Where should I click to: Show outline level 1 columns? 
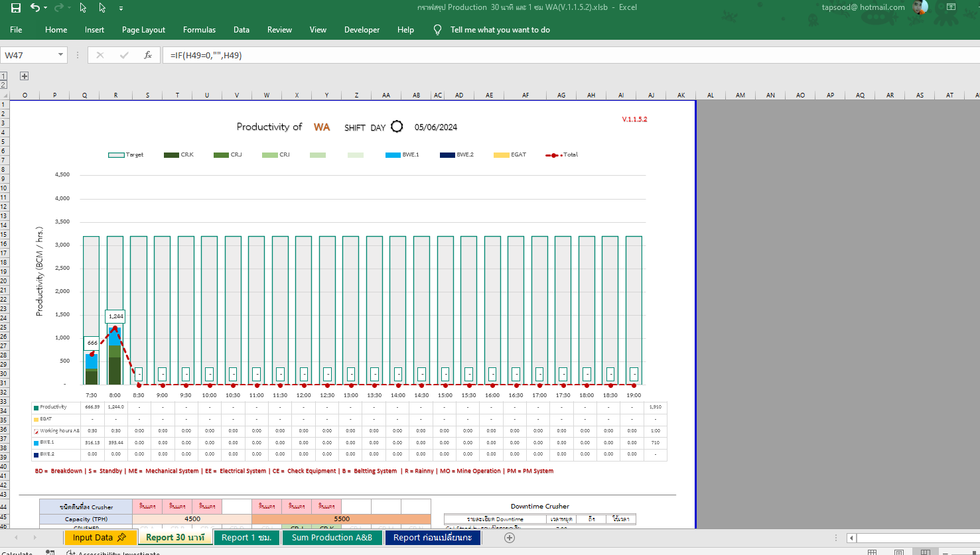pyautogui.click(x=3, y=76)
